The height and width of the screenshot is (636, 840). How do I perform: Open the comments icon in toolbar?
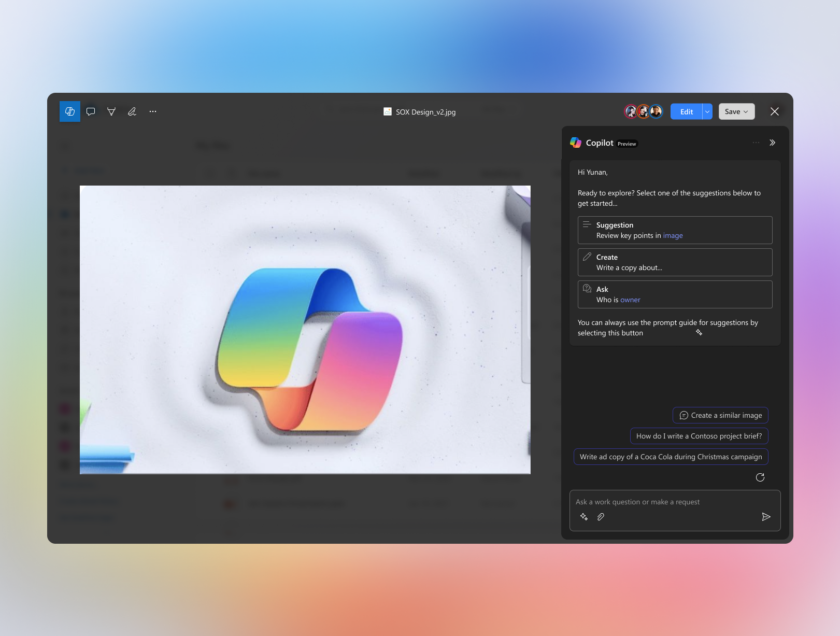91,111
